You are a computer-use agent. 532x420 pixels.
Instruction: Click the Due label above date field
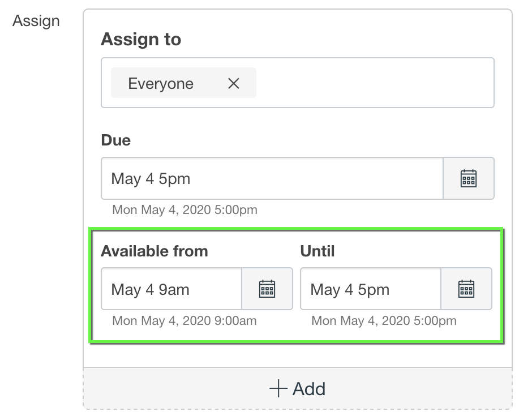pos(115,140)
